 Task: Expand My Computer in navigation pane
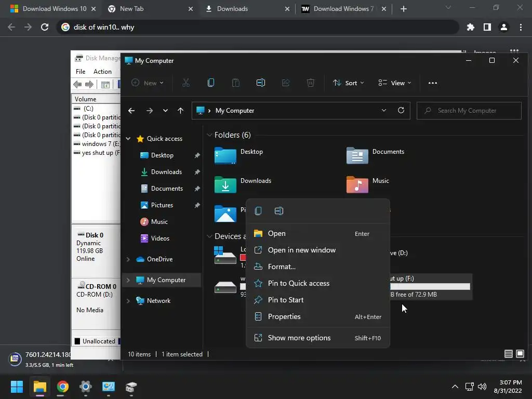(x=128, y=280)
